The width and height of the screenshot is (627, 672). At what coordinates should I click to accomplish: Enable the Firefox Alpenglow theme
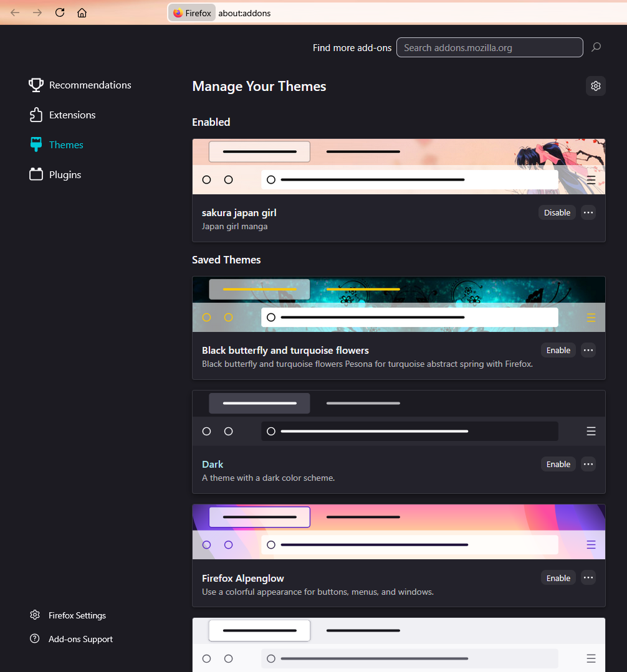(x=558, y=578)
